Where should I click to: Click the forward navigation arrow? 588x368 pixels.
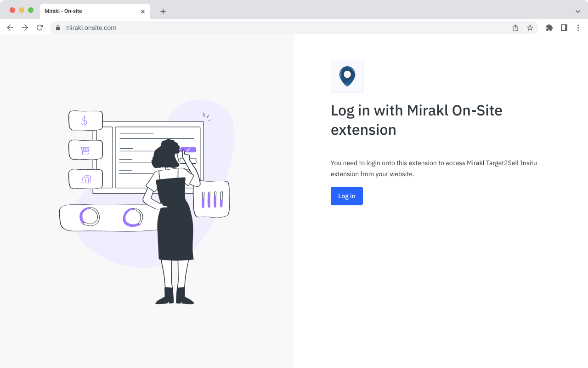click(x=25, y=28)
